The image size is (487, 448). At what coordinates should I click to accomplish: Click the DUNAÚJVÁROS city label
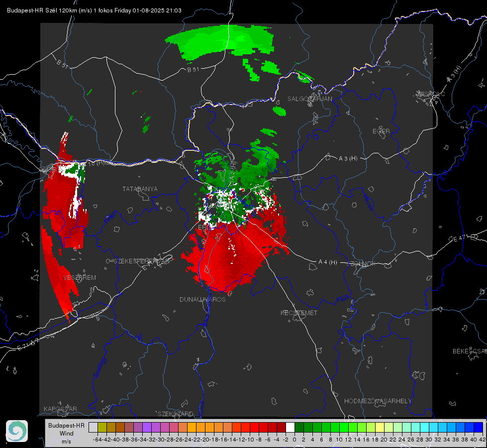(x=202, y=299)
